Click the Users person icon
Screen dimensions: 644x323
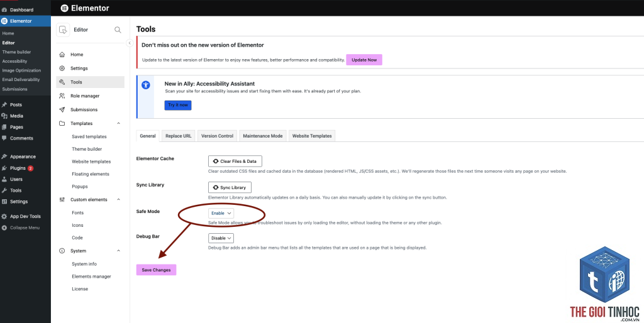4,179
